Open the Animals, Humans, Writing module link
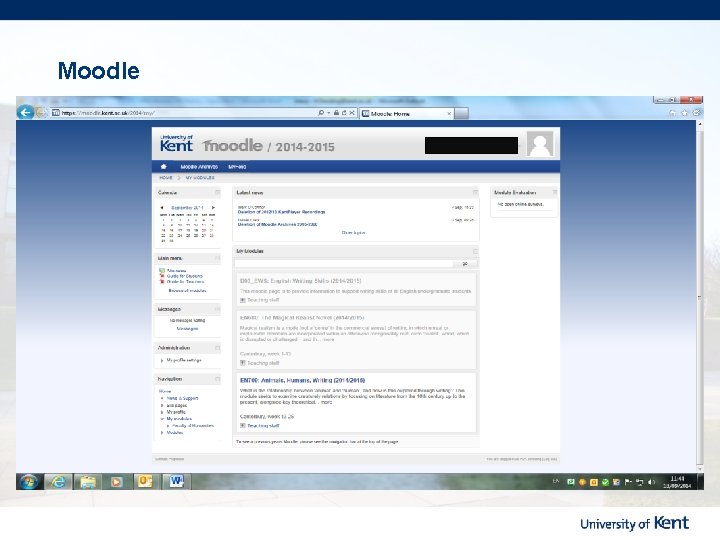 [303, 380]
